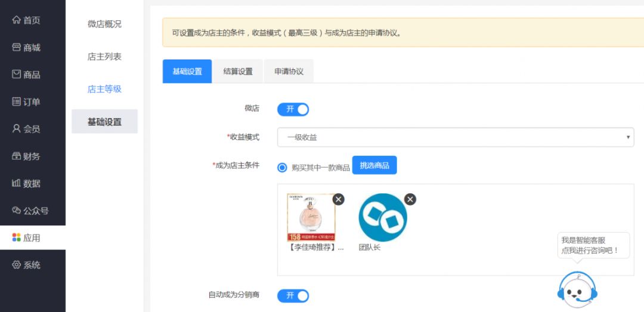Click the 团队长 coin product thumbnail
The image size is (644, 312).
(x=383, y=218)
